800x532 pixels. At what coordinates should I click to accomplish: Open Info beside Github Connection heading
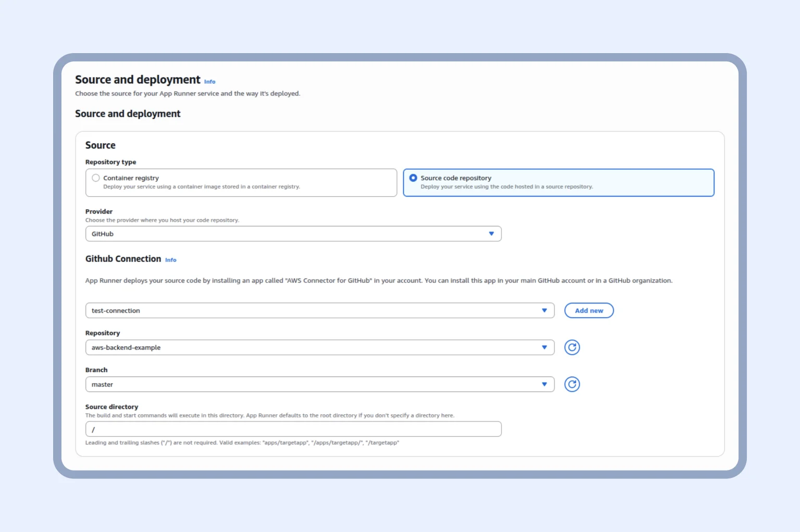click(170, 260)
